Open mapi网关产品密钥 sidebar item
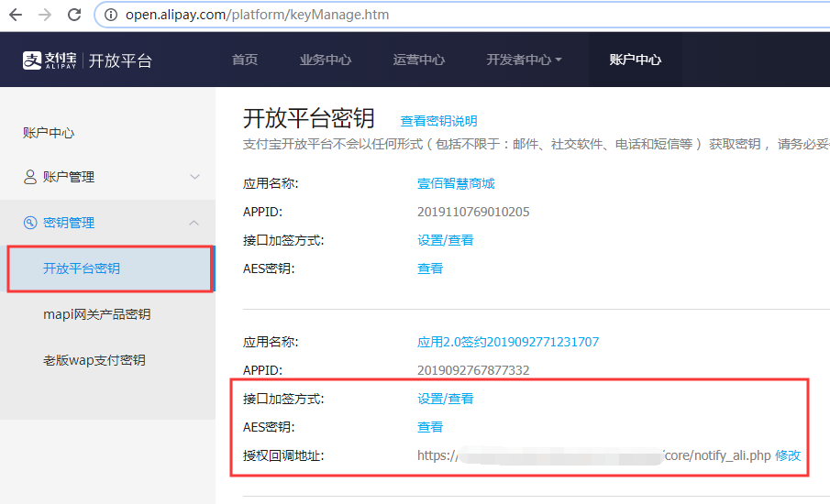Image resolution: width=830 pixels, height=504 pixels. click(96, 314)
